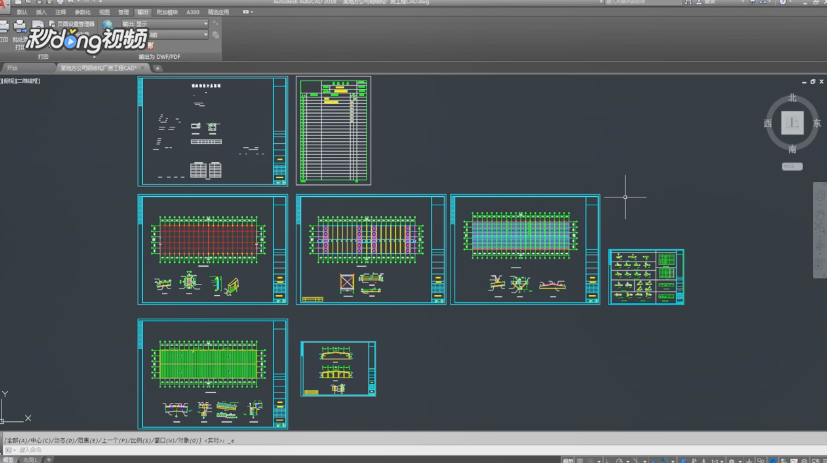Click the Batch Plot (批处理打印) icon

[x=20, y=26]
